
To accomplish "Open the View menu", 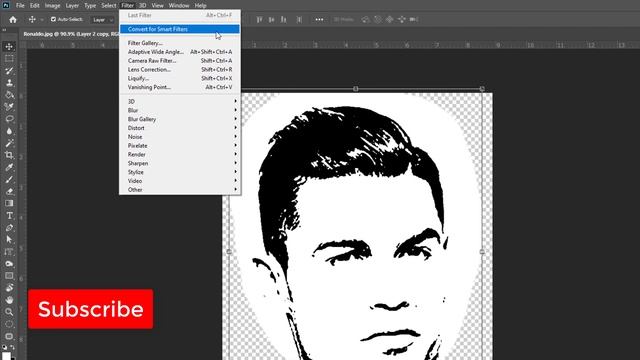I will [158, 5].
